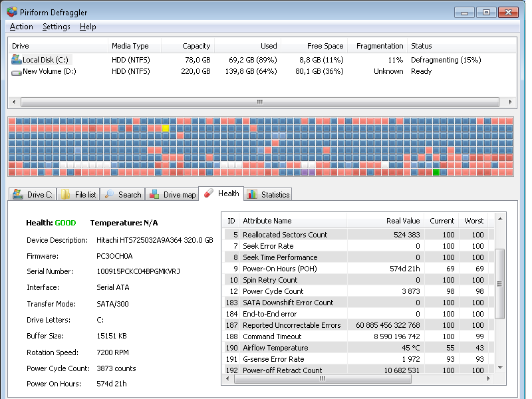The image size is (532, 399).
Task: Click drive list left scroll arrow
Action: [x=14, y=102]
